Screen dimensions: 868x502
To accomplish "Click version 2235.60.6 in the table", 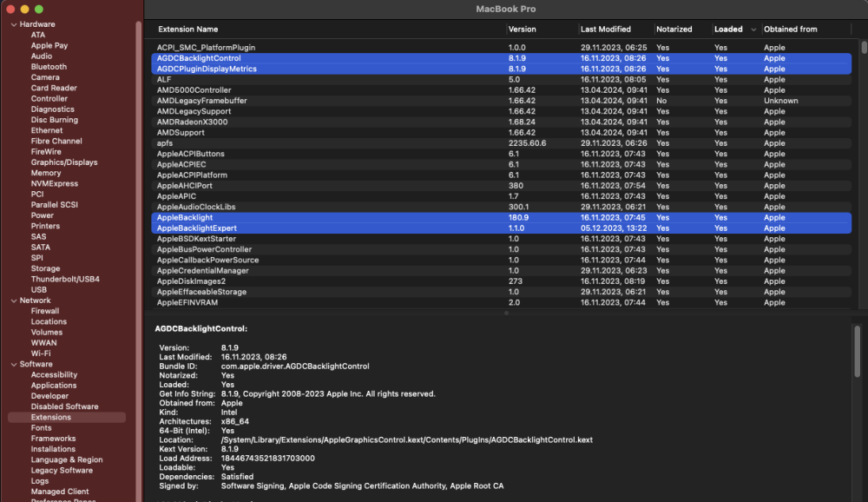I will click(527, 143).
